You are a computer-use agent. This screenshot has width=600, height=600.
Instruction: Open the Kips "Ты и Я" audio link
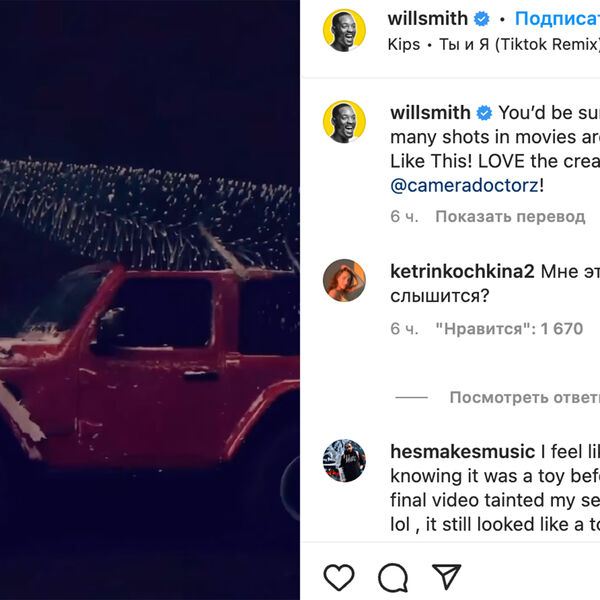tap(494, 45)
